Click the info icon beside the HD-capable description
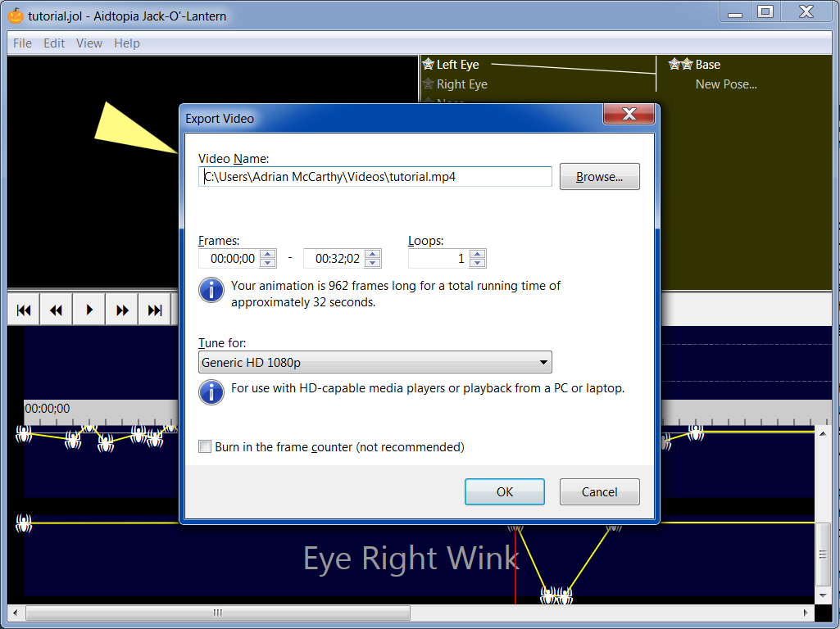Viewport: 840px width, 629px height. [x=211, y=392]
